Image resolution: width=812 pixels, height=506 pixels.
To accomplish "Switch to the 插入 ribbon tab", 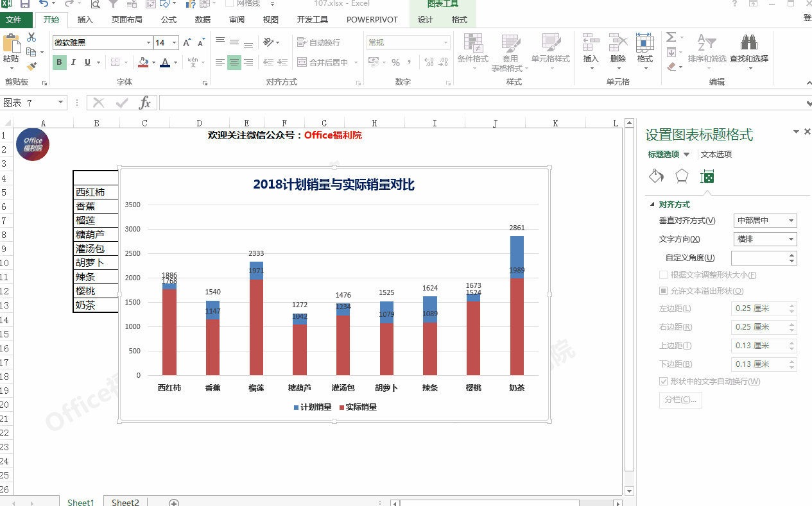I will click(85, 20).
